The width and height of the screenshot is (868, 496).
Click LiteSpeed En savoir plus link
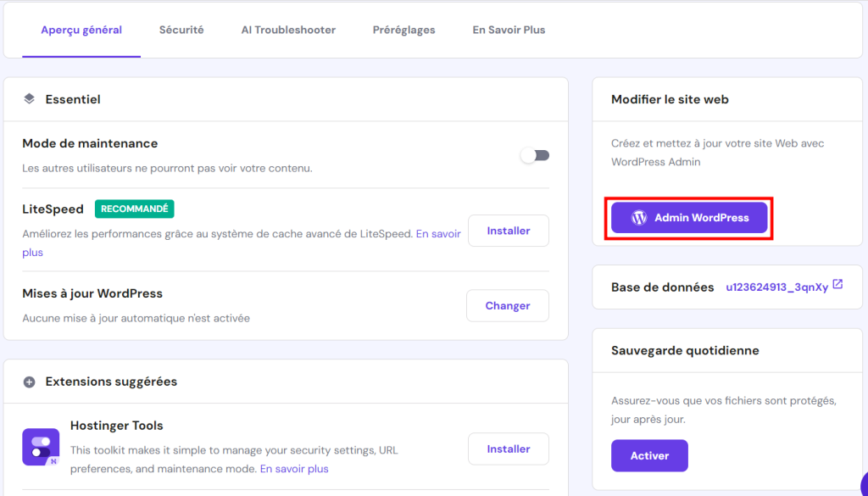tap(437, 234)
